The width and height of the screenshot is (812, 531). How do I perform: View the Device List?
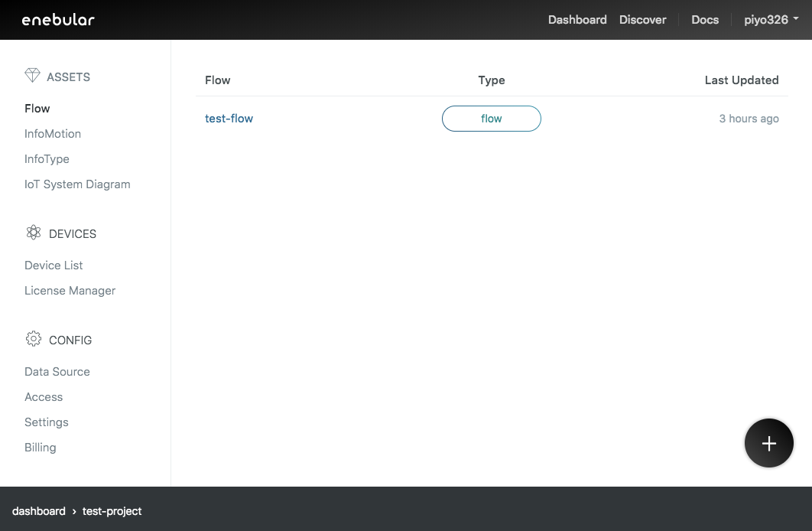54,265
